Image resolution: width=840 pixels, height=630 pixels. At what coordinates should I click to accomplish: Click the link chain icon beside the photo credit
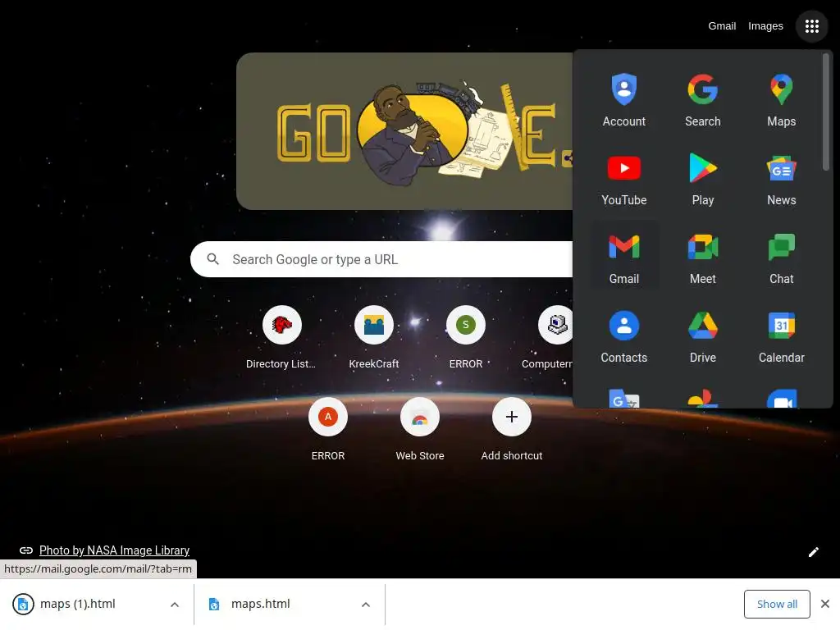pyautogui.click(x=25, y=550)
